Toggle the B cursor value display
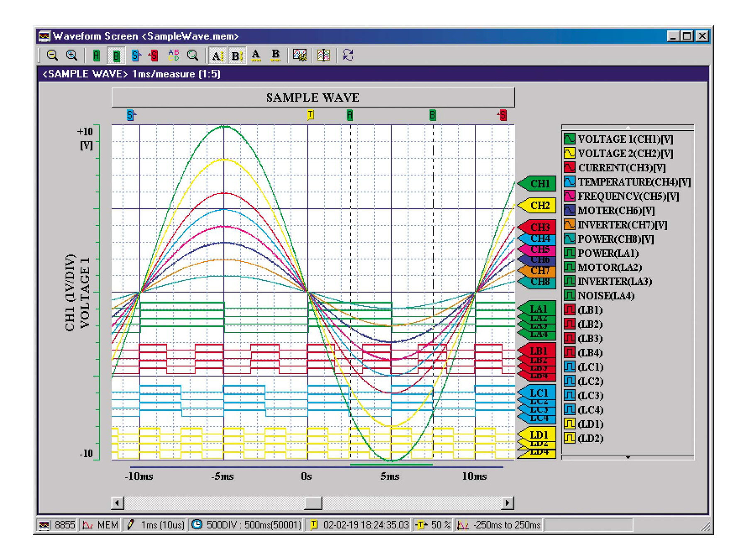Screen dimensions: 747x560 (237, 55)
